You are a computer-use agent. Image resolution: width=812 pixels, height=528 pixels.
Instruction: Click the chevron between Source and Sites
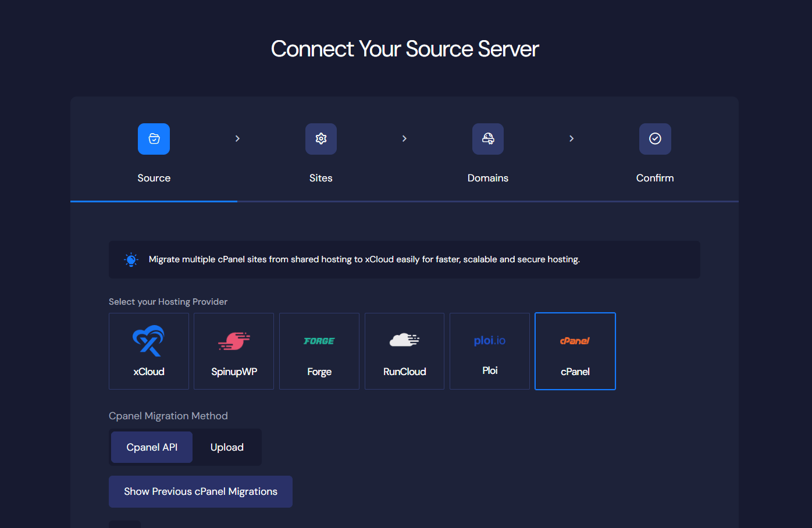[237, 138]
